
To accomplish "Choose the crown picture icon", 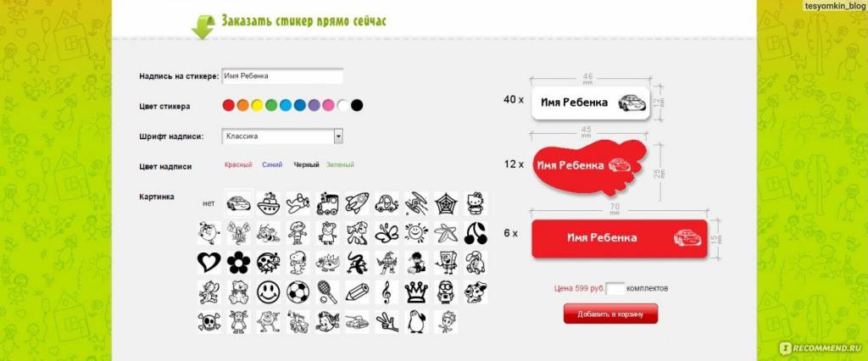I will tap(416, 292).
